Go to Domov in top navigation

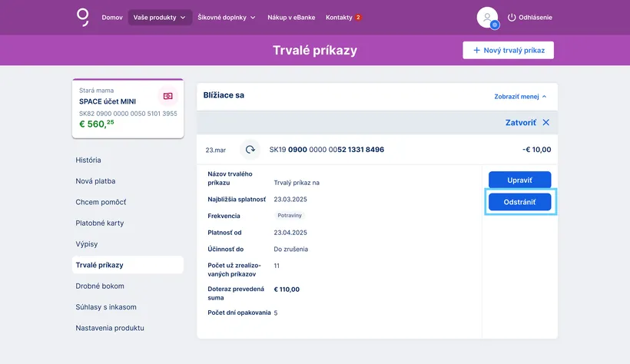(112, 18)
